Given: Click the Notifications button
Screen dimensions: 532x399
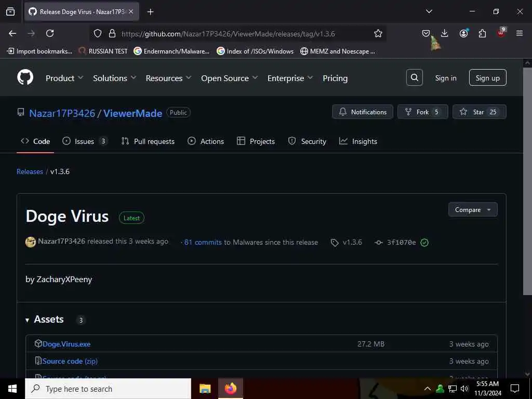Looking at the screenshot, I should tap(362, 112).
